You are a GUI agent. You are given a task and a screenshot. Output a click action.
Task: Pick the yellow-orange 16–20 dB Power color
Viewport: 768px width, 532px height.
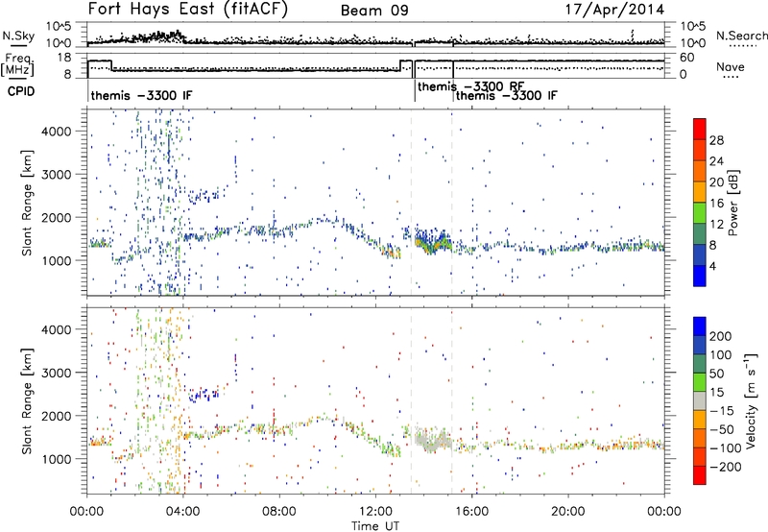coord(700,192)
